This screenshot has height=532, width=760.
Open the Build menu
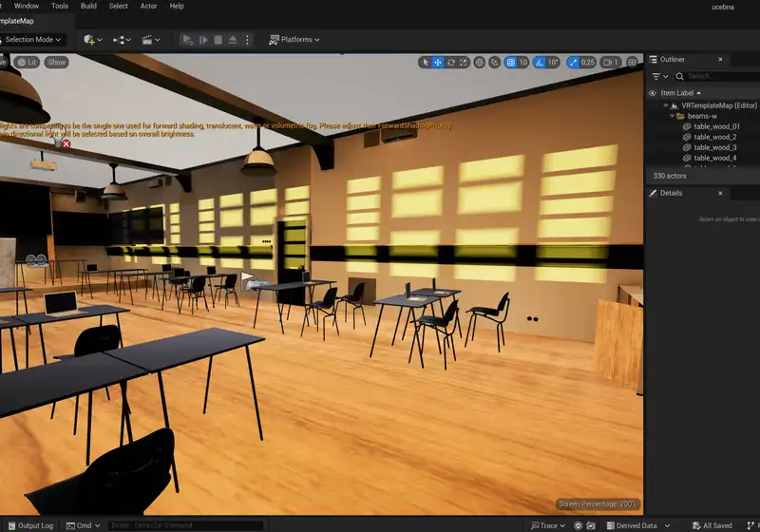point(88,6)
